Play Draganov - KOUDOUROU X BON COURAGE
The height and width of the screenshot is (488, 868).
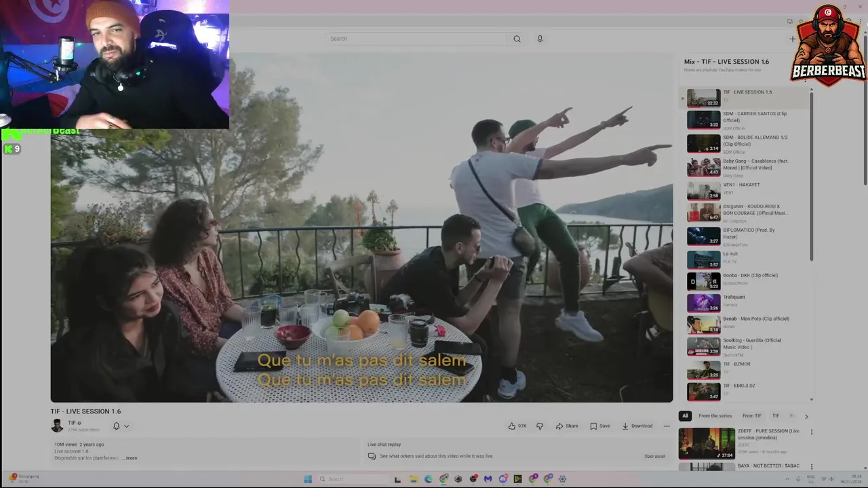(745, 213)
